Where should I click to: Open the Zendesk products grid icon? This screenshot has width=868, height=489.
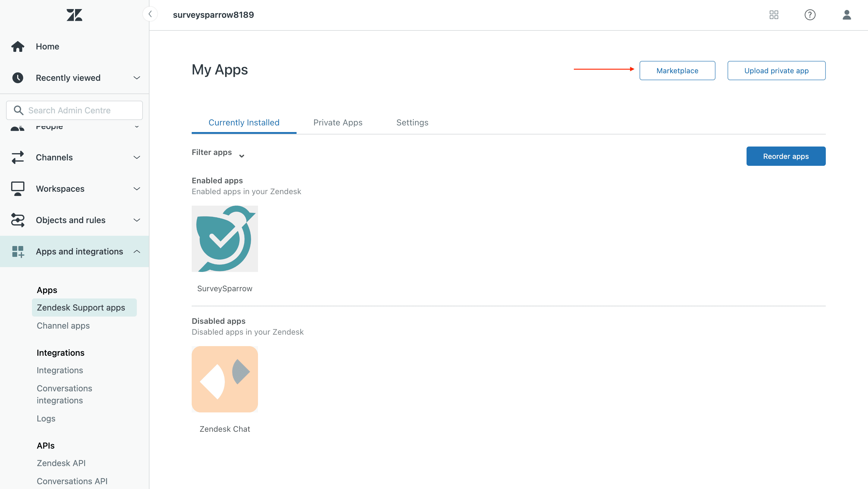pyautogui.click(x=774, y=15)
